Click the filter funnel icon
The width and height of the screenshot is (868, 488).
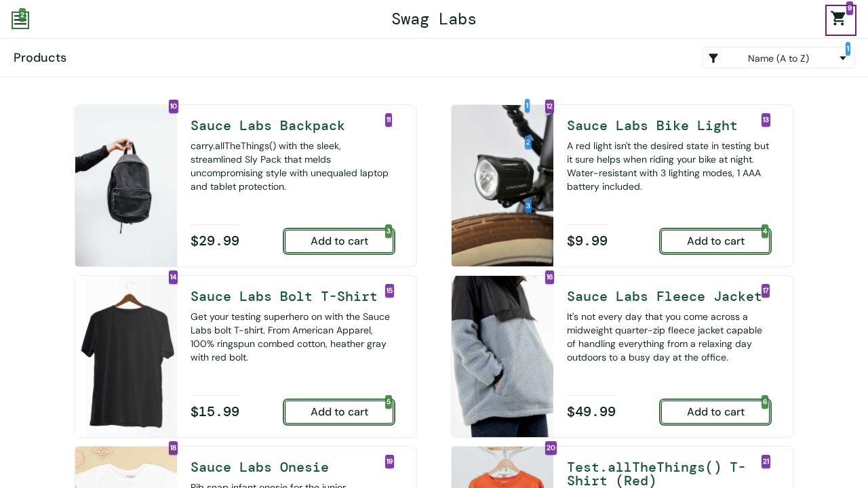coord(713,58)
